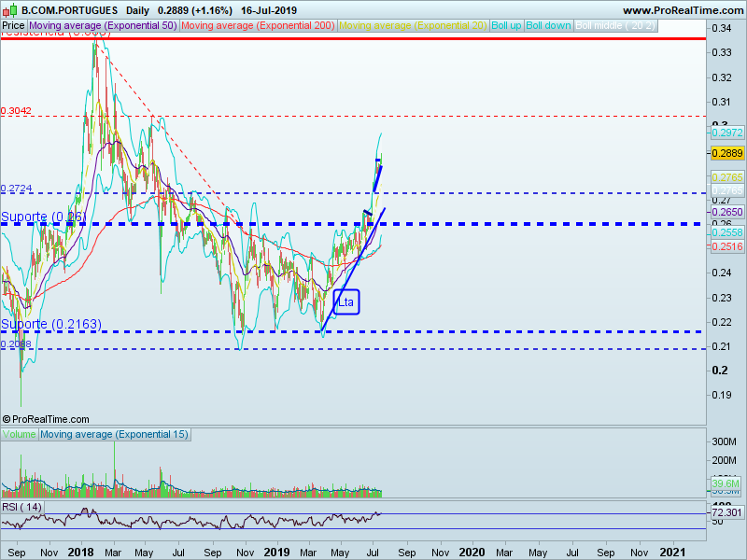Click the Boll middle (20 2) legend
Screen dimensions: 747x560
pos(615,26)
